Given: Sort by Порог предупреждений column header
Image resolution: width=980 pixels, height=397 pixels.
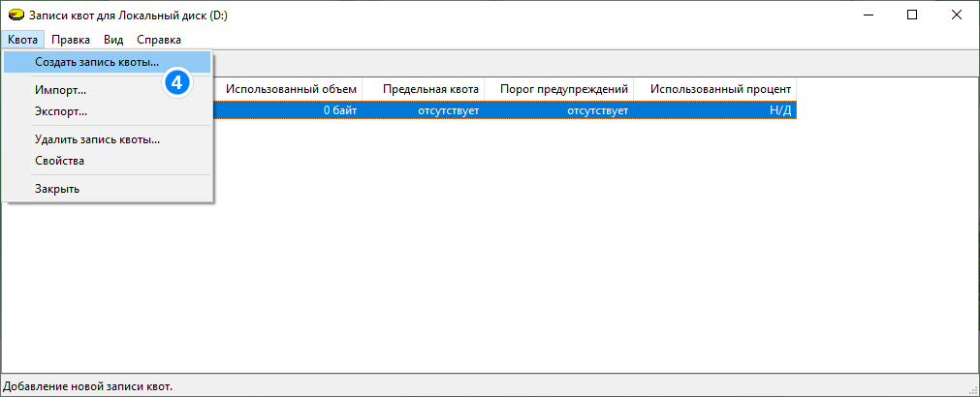Looking at the screenshot, I should 558,89.
